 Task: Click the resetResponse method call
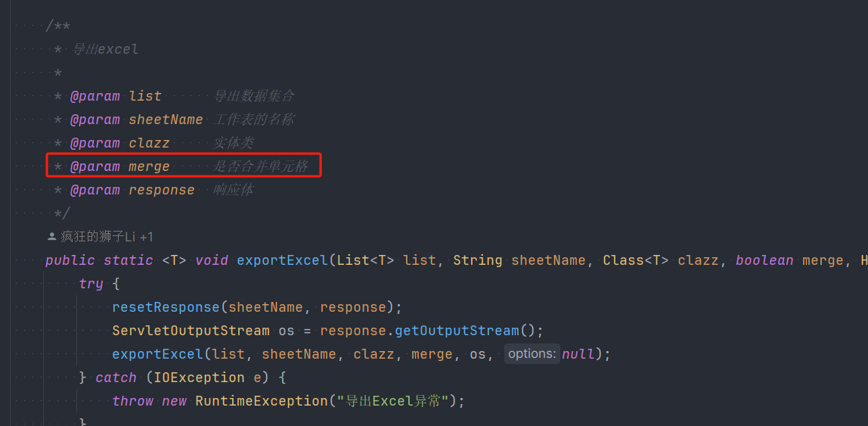tap(166, 307)
